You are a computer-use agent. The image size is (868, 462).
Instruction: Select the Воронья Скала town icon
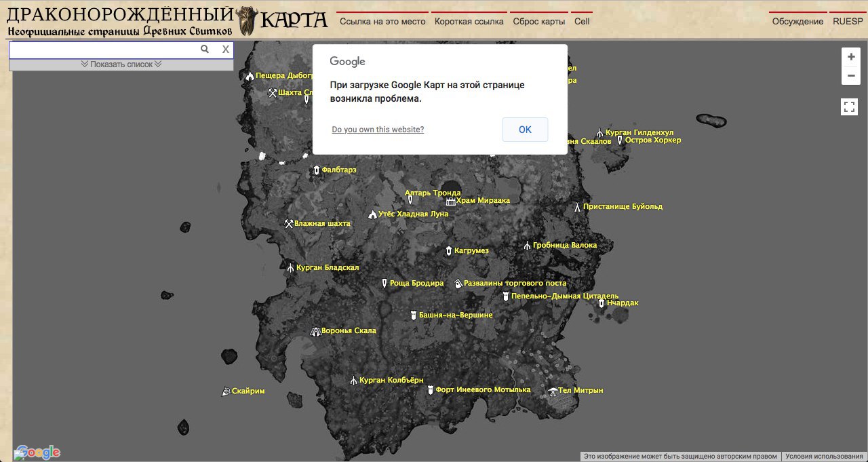pyautogui.click(x=315, y=331)
